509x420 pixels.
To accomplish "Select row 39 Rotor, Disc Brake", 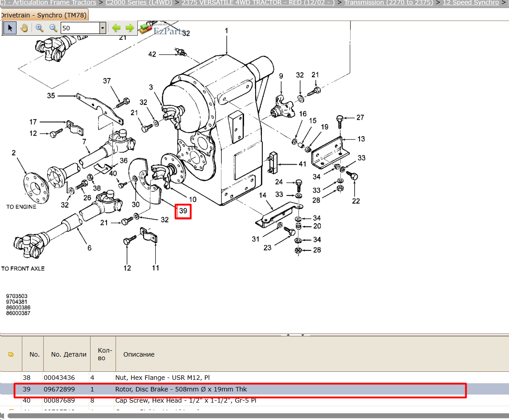I will [x=254, y=389].
